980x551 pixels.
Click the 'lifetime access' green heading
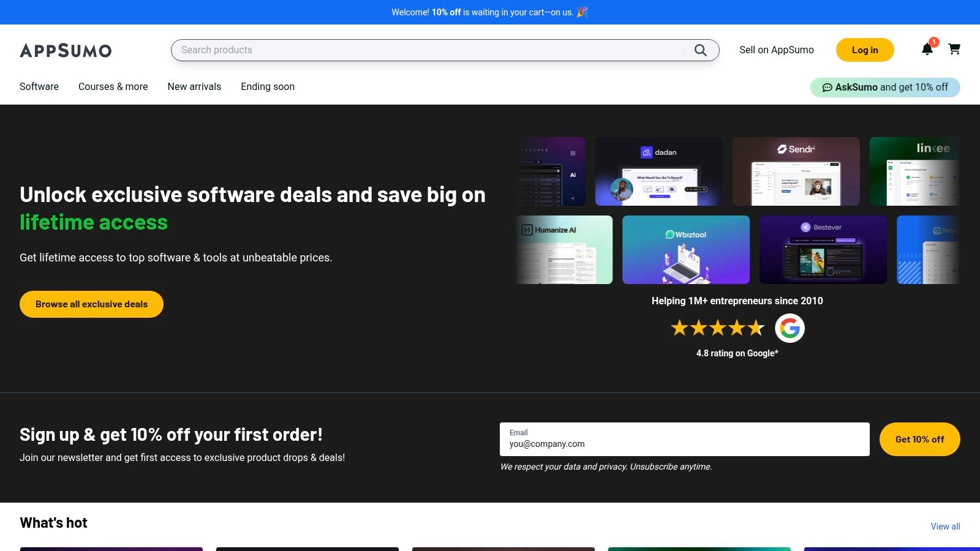[94, 222]
